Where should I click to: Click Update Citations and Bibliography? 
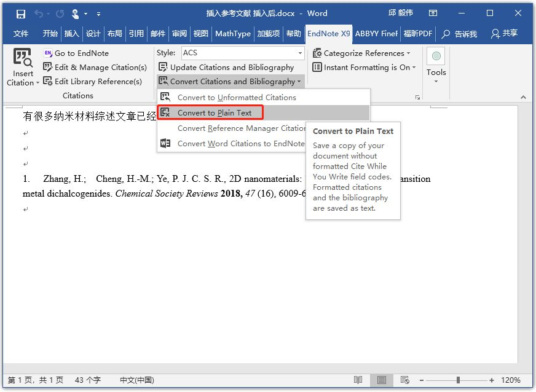pyautogui.click(x=226, y=68)
